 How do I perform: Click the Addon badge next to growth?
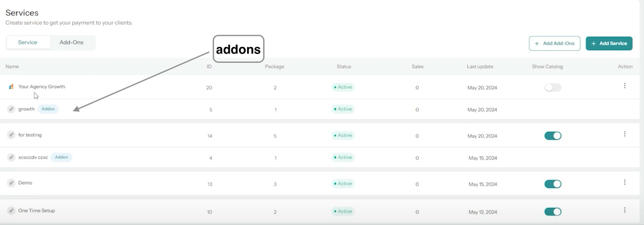(48, 109)
